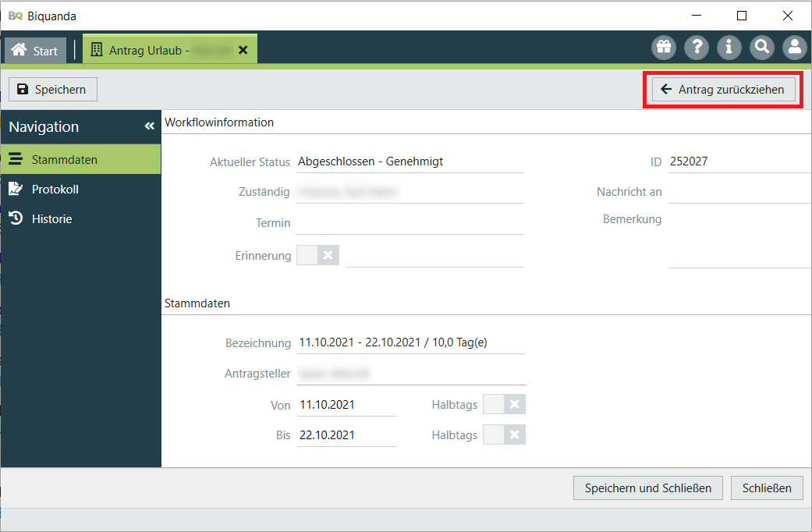This screenshot has width=812, height=532.
Task: Toggle Halbtags switch for Von date
Action: click(x=504, y=404)
